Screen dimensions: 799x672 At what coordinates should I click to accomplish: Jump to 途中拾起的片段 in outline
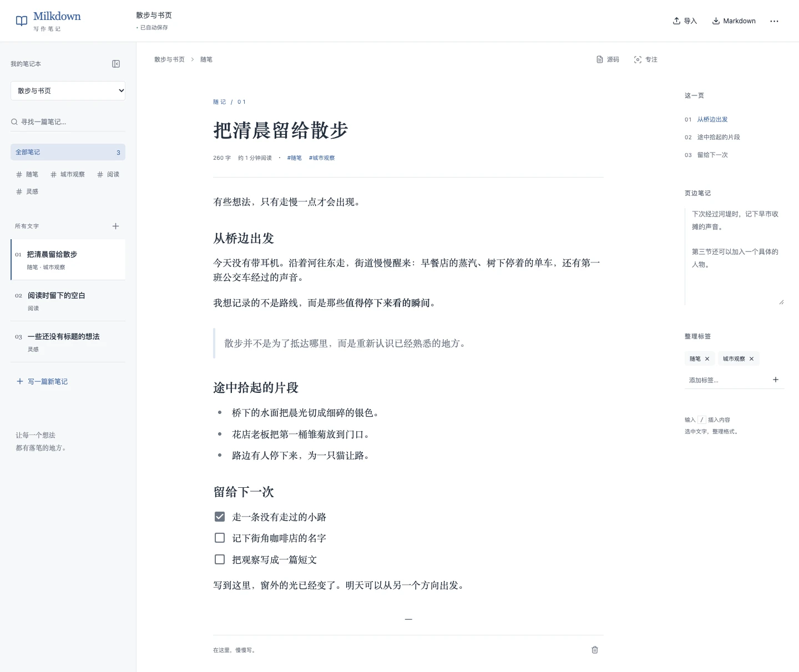(719, 137)
